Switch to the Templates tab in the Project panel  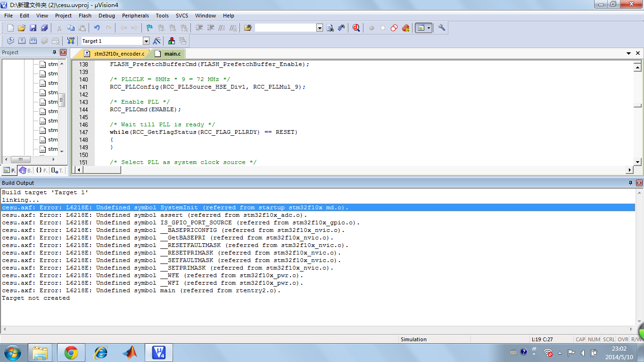click(x=58, y=171)
